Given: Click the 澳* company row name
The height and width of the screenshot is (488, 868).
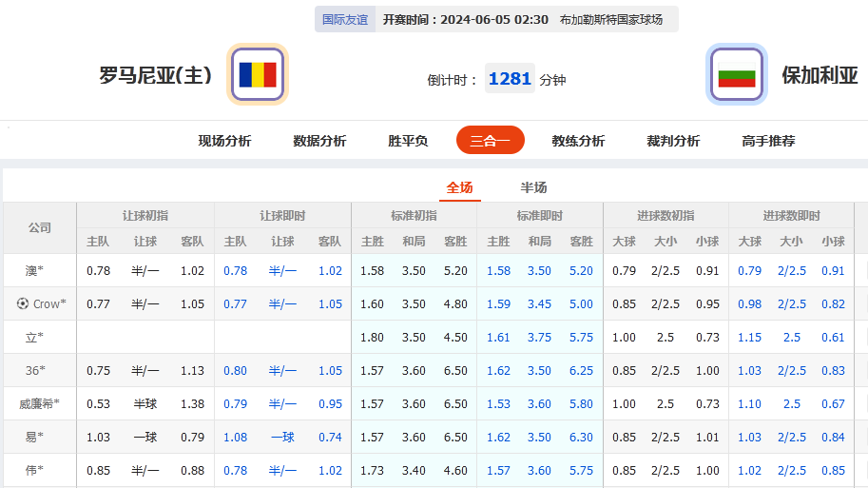Looking at the screenshot, I should click(35, 271).
